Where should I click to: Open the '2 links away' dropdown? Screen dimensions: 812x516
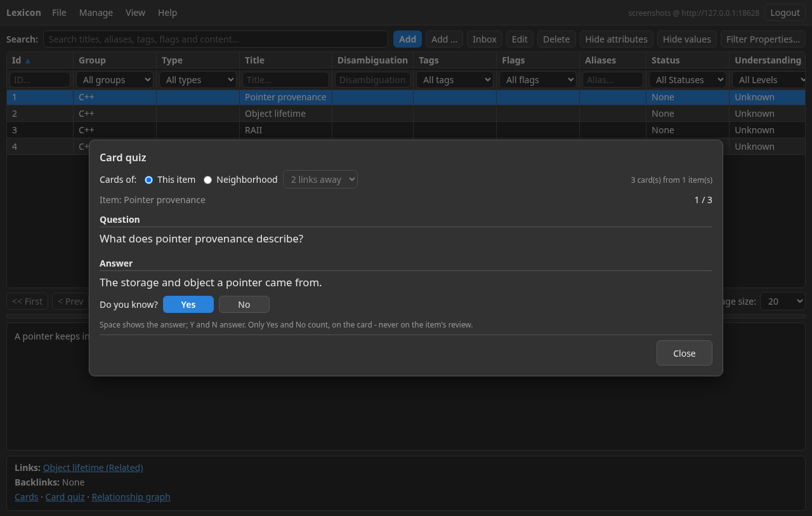click(320, 180)
